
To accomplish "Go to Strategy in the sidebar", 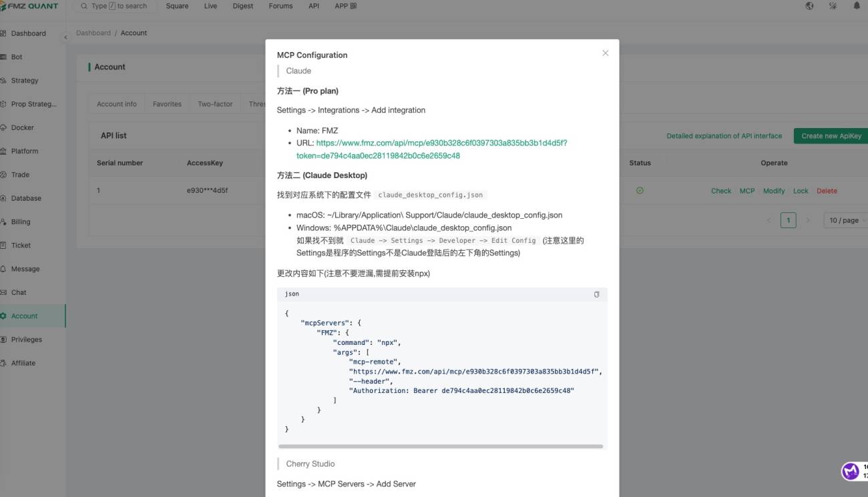I will point(24,81).
